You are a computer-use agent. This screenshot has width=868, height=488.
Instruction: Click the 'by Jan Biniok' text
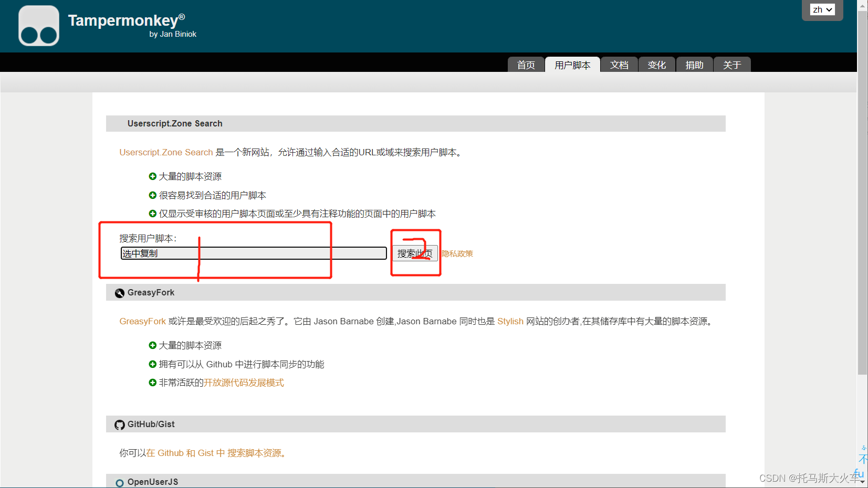(x=173, y=34)
